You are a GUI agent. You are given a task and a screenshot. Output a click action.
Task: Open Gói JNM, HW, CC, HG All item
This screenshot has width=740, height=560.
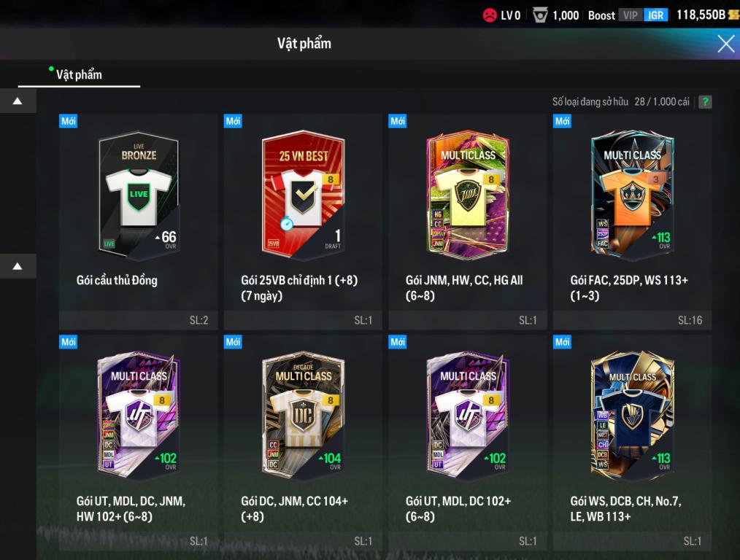point(467,222)
